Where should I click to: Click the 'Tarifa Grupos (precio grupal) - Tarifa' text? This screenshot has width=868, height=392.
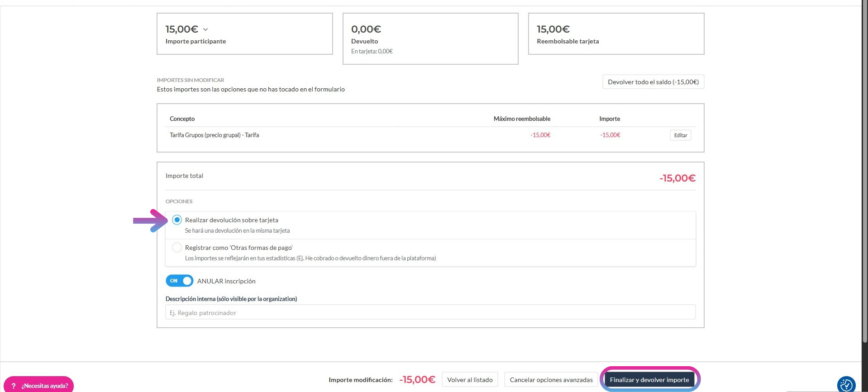click(x=215, y=135)
